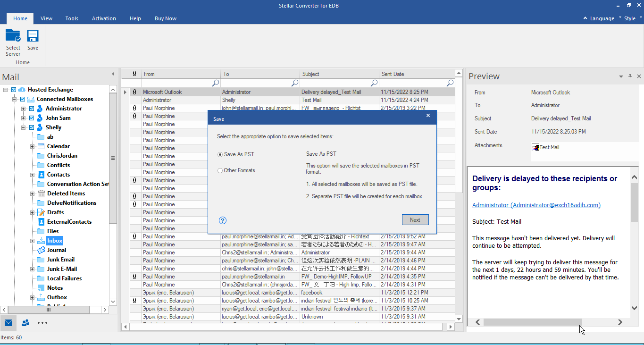Viewport: 644px width, 345px height.
Task: Toggle the Hosted Exchange checkbox
Action: [14, 90]
